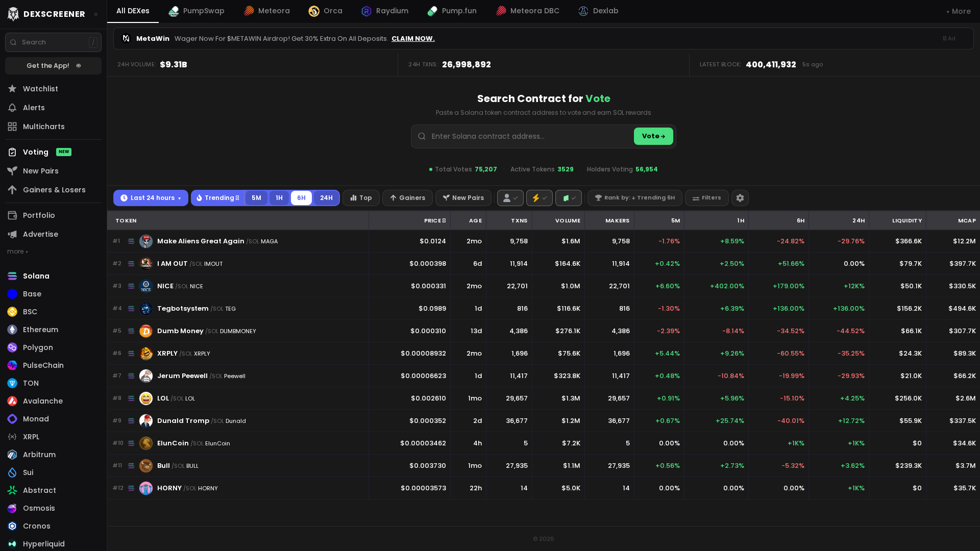Click the DEX Screener logo icon
Image resolution: width=980 pixels, height=551 pixels.
[13, 14]
